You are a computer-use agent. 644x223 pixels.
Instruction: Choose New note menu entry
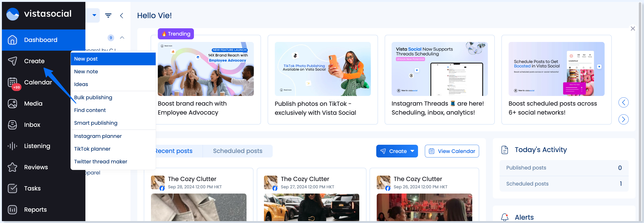(x=113, y=72)
